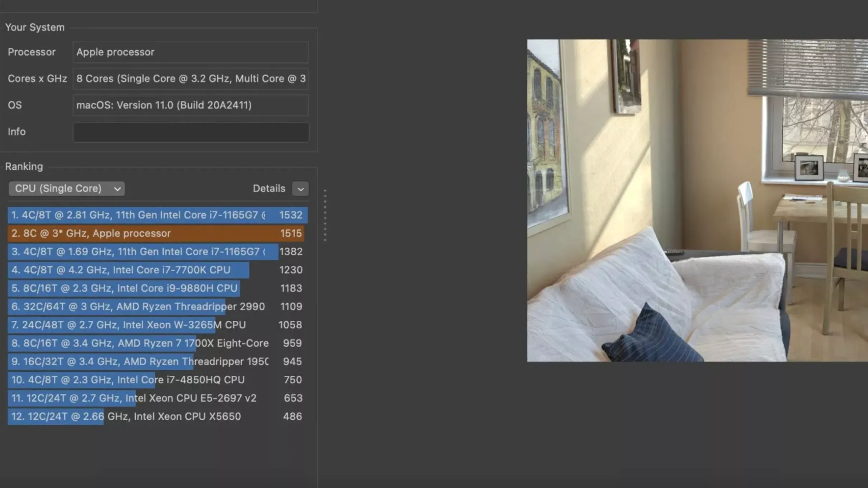The width and height of the screenshot is (868, 488).
Task: Choose the Intel Core i9-9880H ranking entry
Action: (x=157, y=288)
